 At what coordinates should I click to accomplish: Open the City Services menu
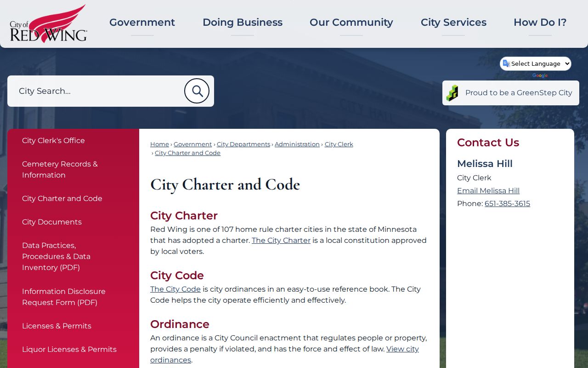pyautogui.click(x=453, y=23)
